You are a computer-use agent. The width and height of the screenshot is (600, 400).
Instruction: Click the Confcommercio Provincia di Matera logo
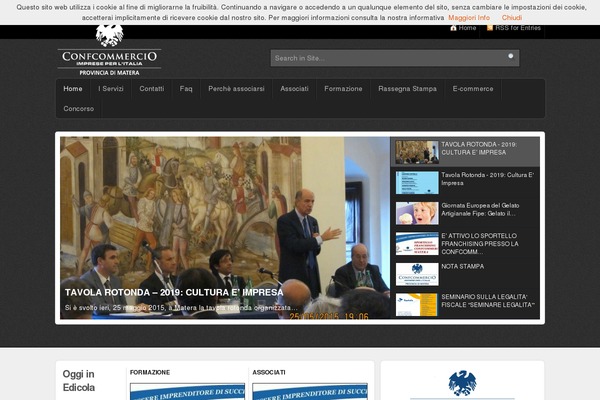point(109,51)
